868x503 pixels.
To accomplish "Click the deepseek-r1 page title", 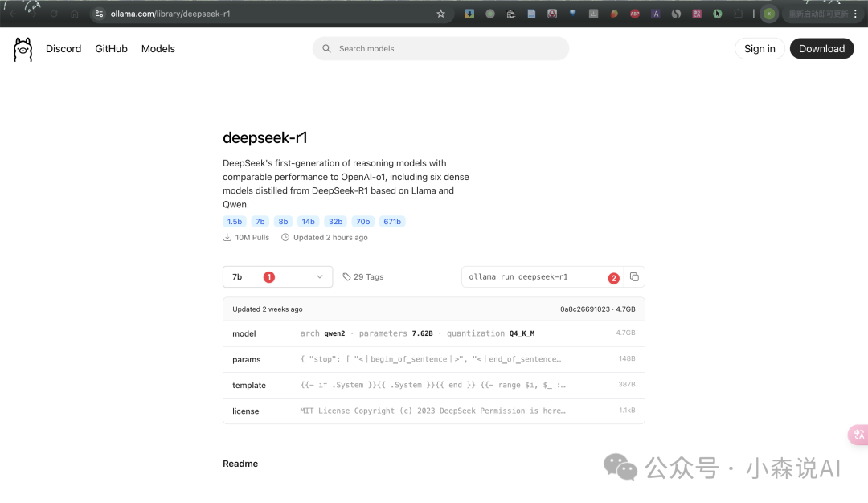I will pyautogui.click(x=264, y=137).
